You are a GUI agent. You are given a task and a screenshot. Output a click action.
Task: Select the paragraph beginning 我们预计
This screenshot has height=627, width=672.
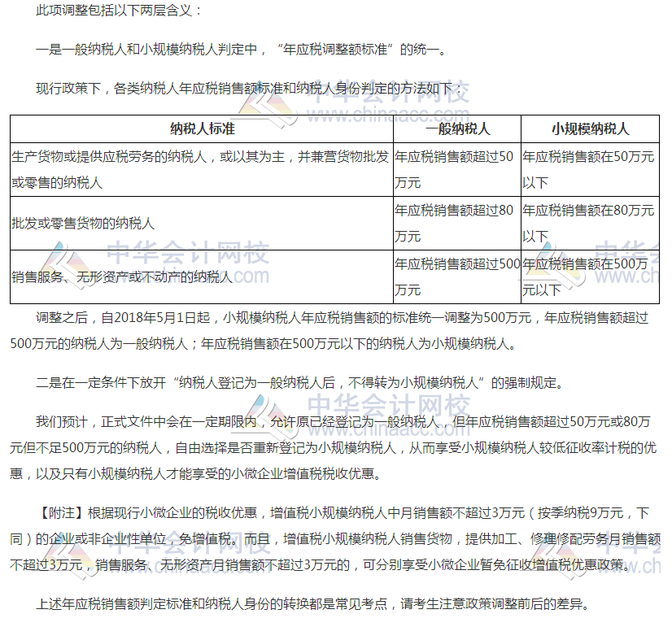336,443
